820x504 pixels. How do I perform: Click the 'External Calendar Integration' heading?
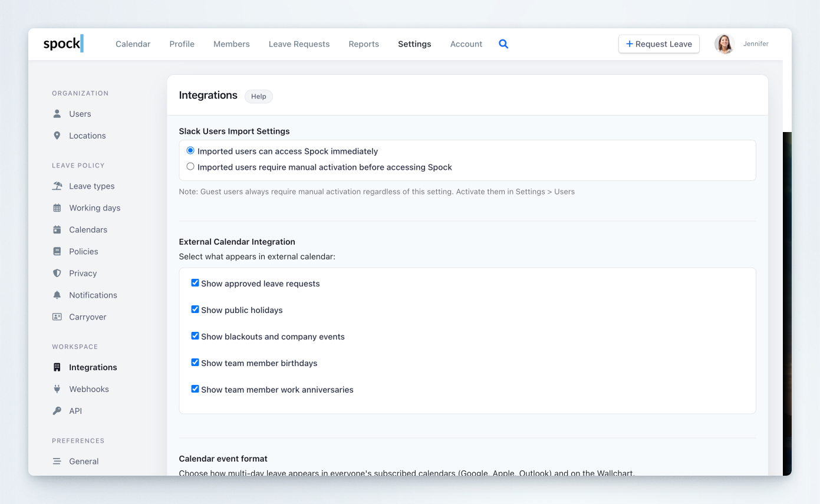coord(237,242)
